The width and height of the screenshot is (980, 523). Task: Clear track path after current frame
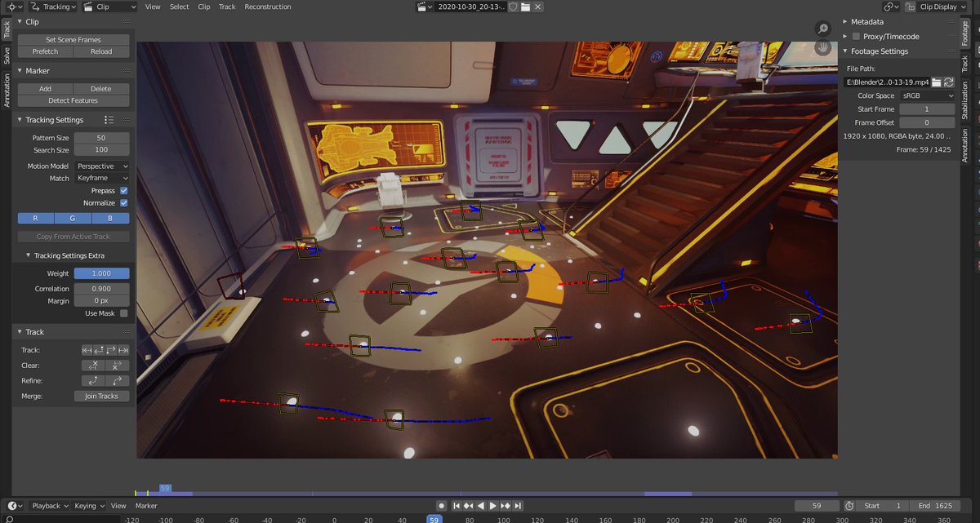click(118, 366)
